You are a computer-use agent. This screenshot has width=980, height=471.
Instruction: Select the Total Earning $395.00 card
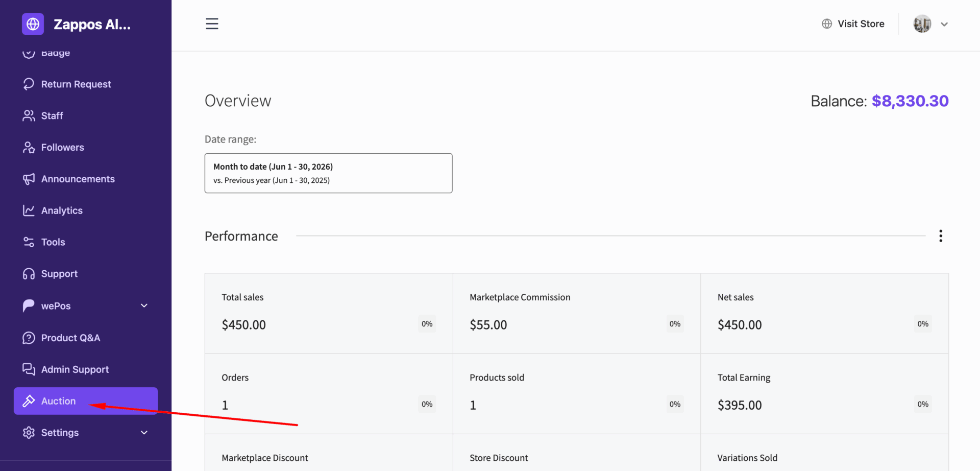tap(825, 394)
